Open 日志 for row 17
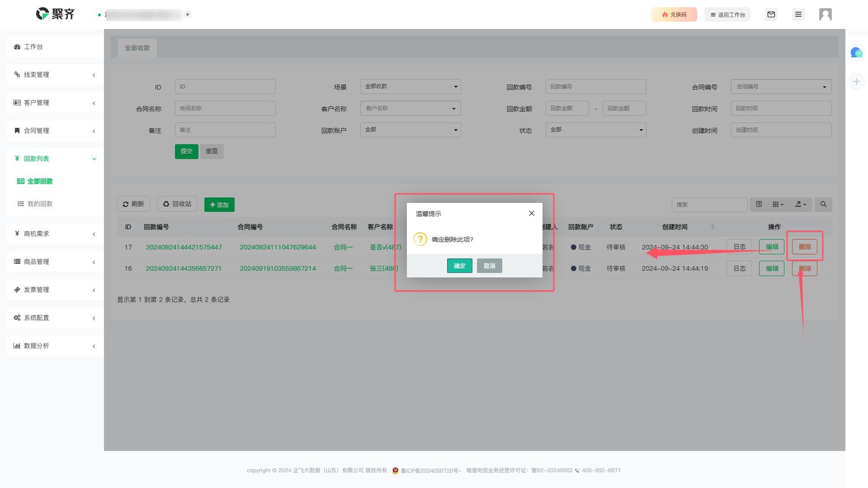 tap(739, 247)
